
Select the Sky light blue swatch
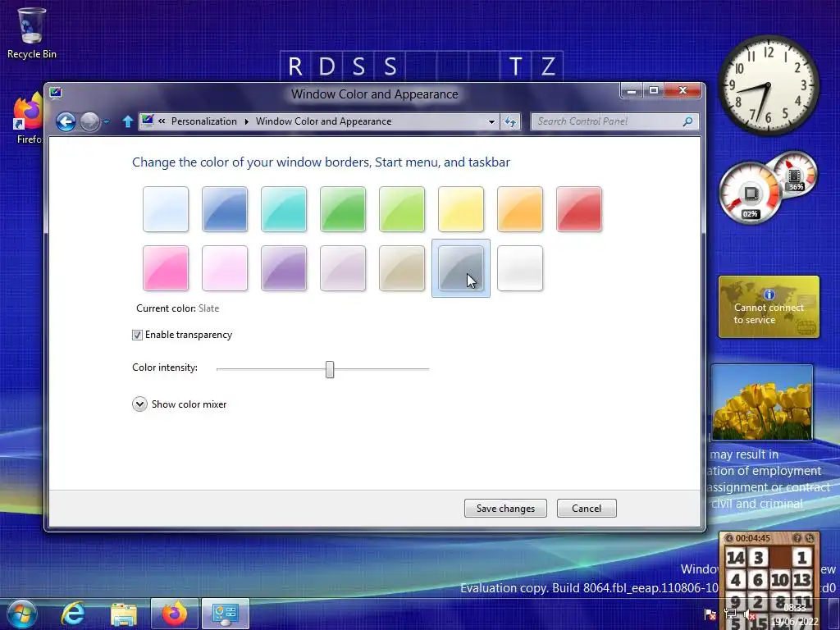pyautogui.click(x=166, y=209)
